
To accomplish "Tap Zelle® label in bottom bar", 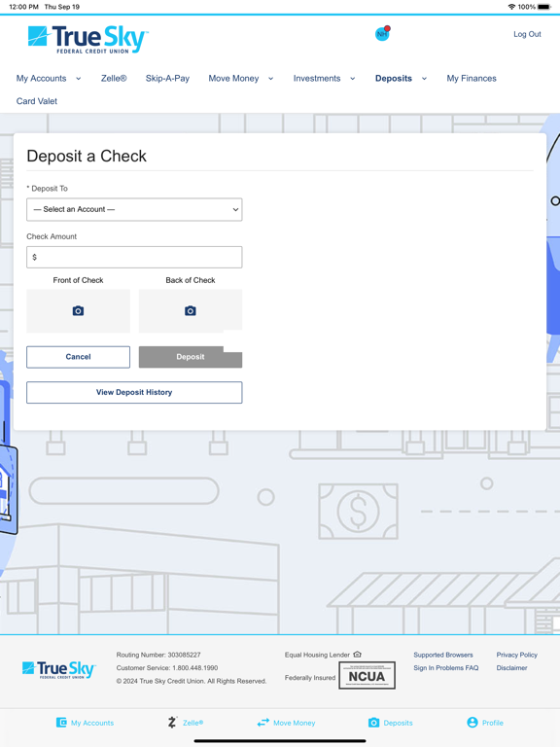I will [x=192, y=723].
